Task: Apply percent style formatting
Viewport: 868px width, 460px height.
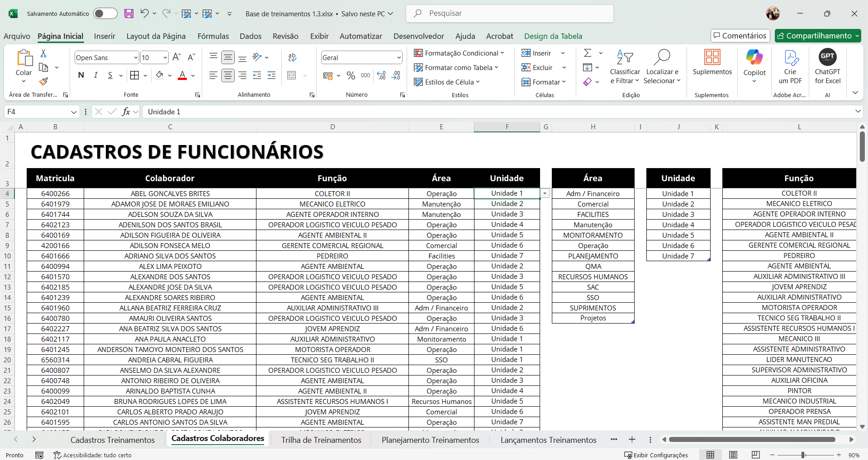Action: point(351,75)
